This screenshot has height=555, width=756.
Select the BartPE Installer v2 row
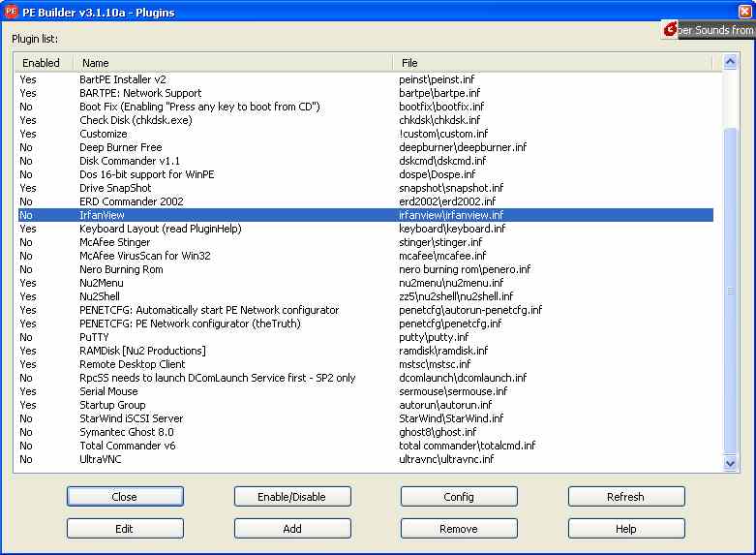coord(366,79)
